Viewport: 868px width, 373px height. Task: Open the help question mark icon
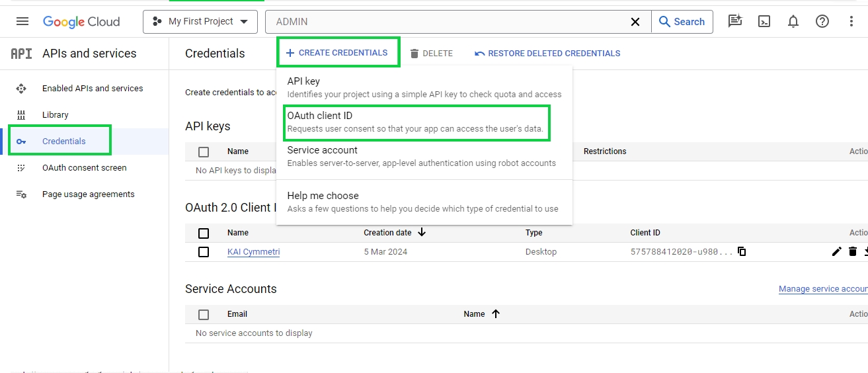point(822,21)
